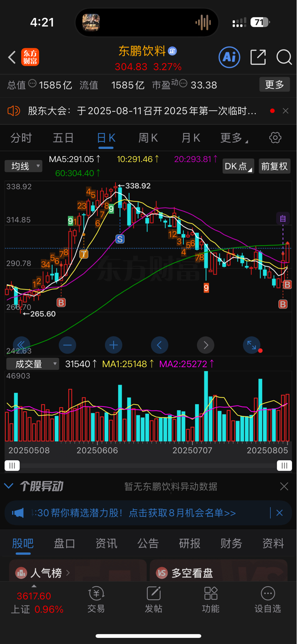This screenshot has width=297, height=644.
Task: Open the 研报 tab
Action: point(190,543)
